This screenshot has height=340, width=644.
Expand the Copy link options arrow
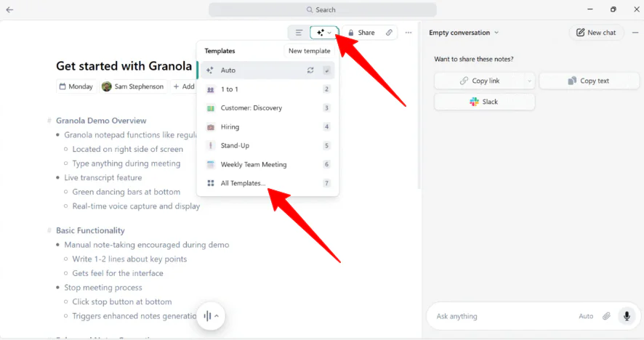pyautogui.click(x=529, y=81)
